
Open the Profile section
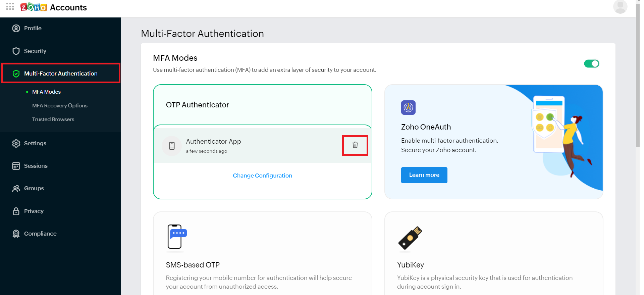click(x=33, y=28)
